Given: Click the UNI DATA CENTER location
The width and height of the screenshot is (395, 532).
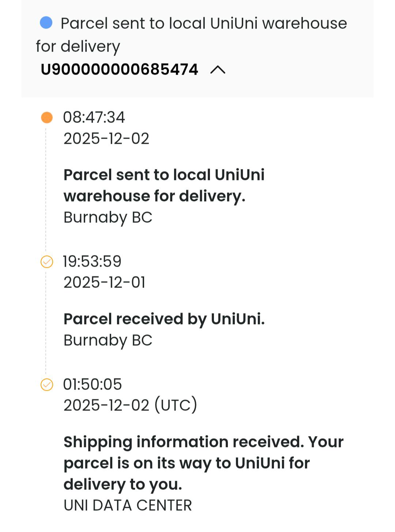Looking at the screenshot, I should tap(128, 505).
